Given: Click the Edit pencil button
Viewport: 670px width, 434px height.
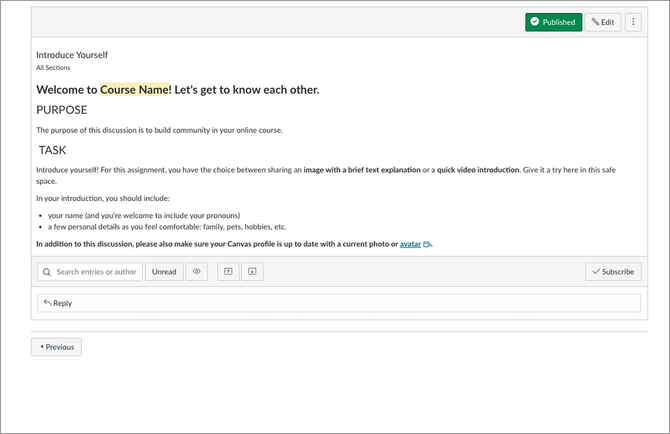Looking at the screenshot, I should click(x=602, y=22).
